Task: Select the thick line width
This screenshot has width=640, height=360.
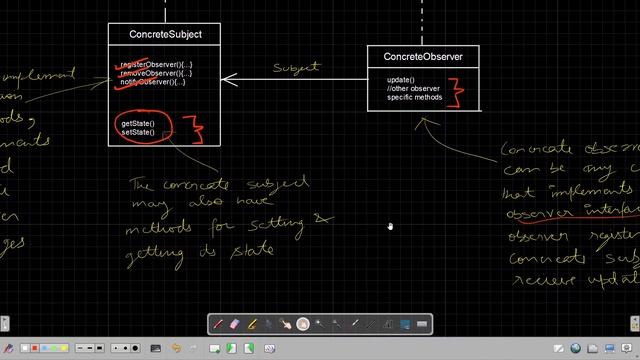Action: (100, 348)
